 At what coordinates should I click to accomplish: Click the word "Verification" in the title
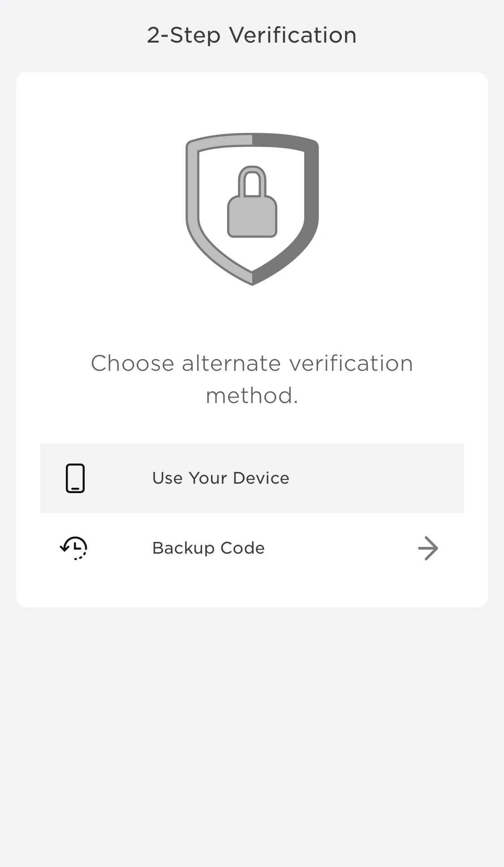coord(293,35)
